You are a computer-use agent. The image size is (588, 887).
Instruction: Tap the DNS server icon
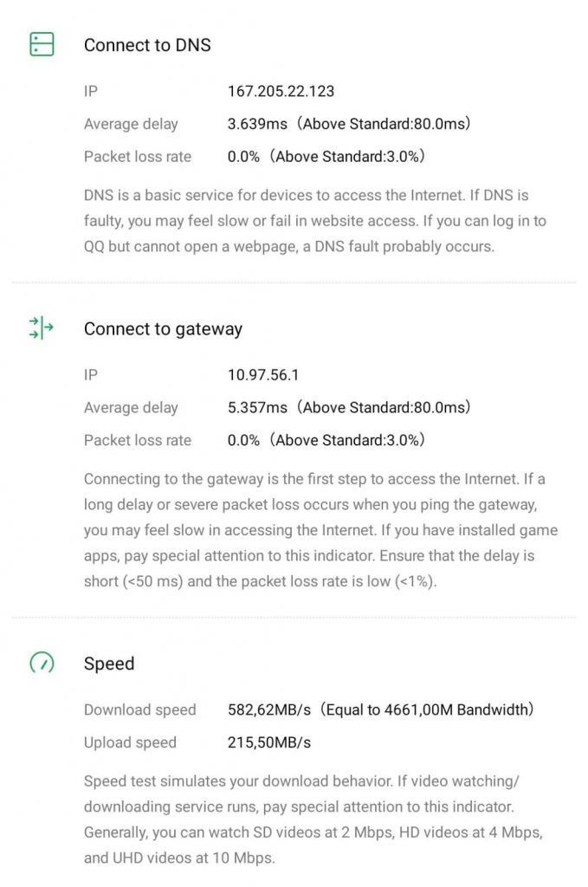42,44
